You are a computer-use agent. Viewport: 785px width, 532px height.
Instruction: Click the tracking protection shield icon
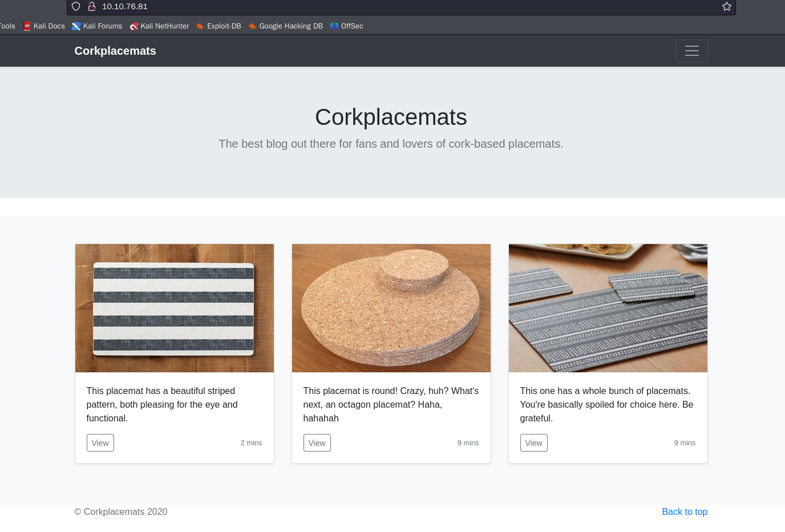point(76,6)
